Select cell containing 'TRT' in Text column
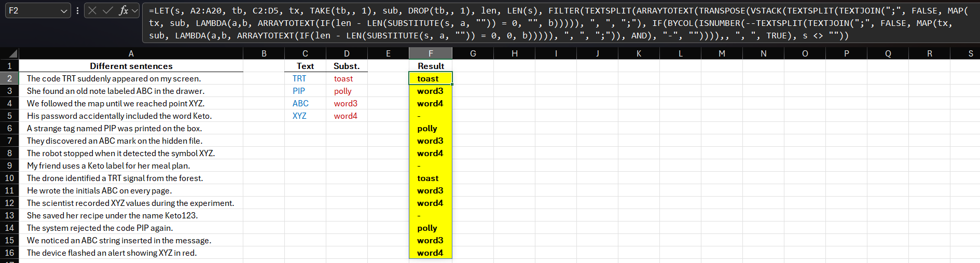The height and width of the screenshot is (263, 980). click(305, 78)
